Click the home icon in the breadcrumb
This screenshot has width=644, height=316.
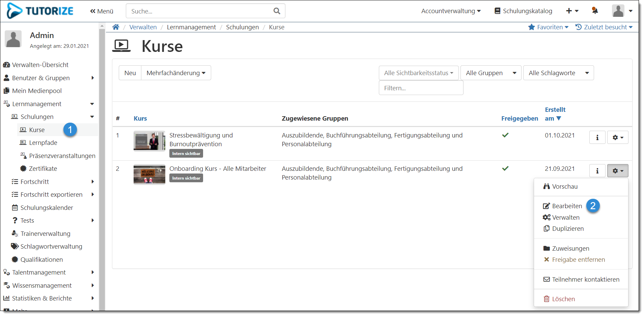click(116, 27)
